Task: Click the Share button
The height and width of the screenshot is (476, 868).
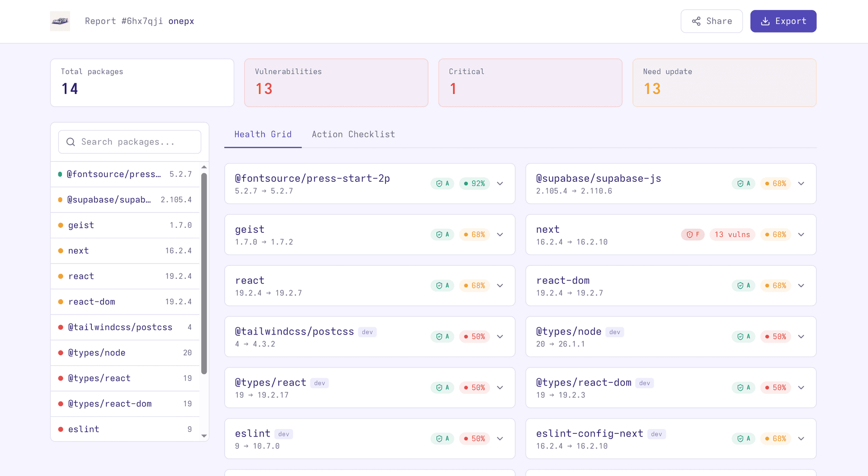Action: [712, 21]
